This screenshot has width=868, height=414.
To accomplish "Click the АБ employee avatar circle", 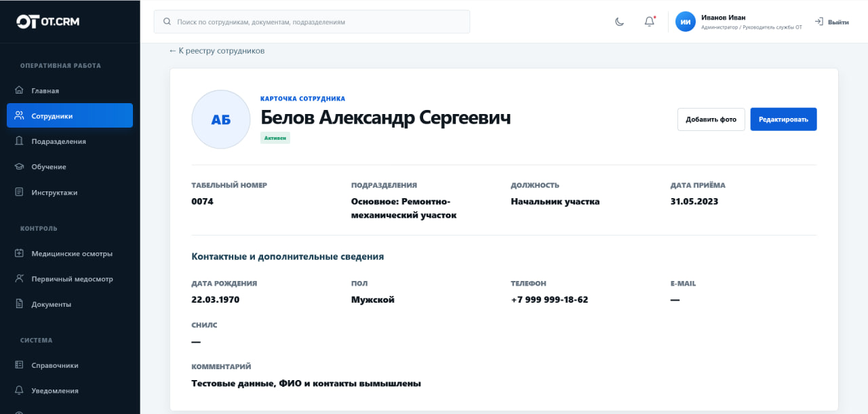I will pos(221,119).
